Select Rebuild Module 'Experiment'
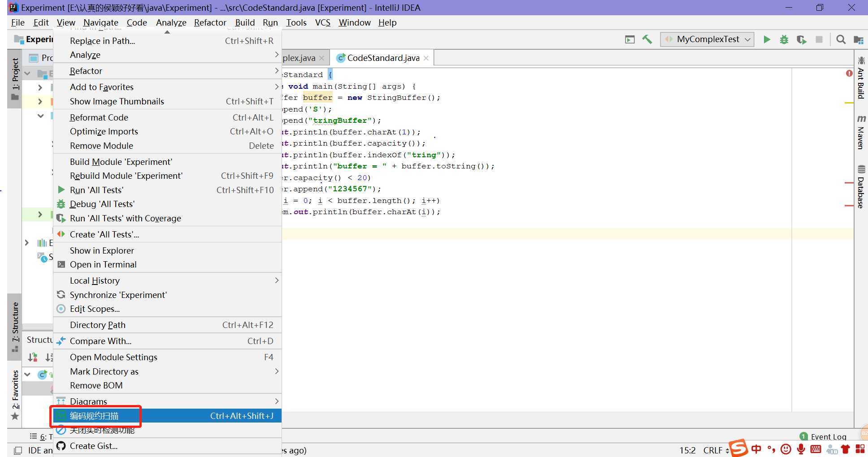The height and width of the screenshot is (457, 868). (167, 176)
